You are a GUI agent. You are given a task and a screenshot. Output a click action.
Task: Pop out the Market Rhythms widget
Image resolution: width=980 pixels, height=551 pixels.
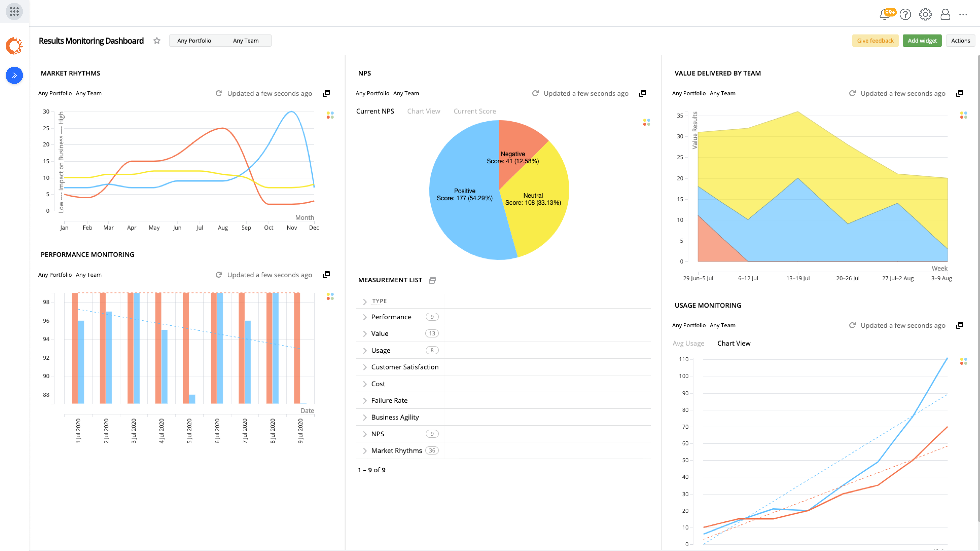pyautogui.click(x=326, y=93)
